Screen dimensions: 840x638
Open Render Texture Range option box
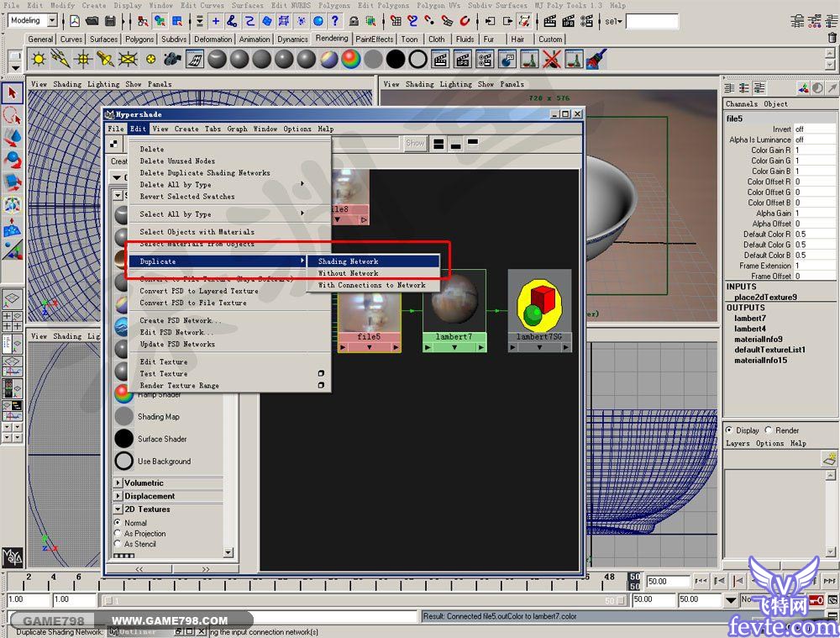321,385
